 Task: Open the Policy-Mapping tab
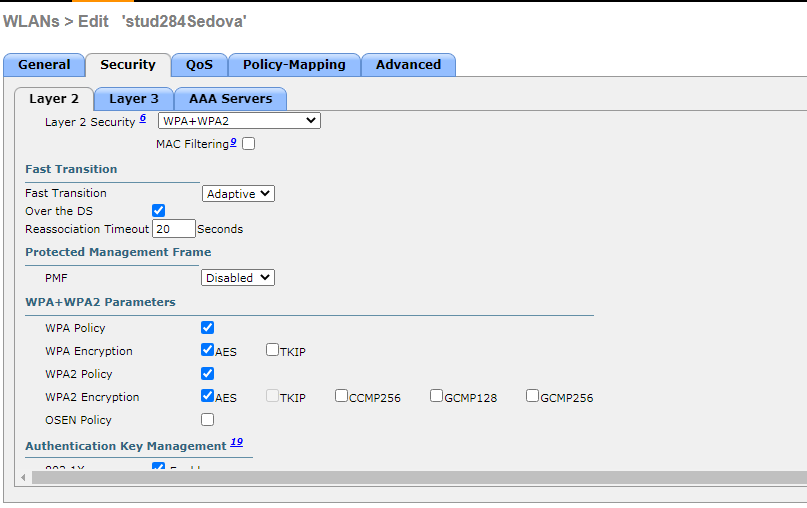[x=294, y=65]
